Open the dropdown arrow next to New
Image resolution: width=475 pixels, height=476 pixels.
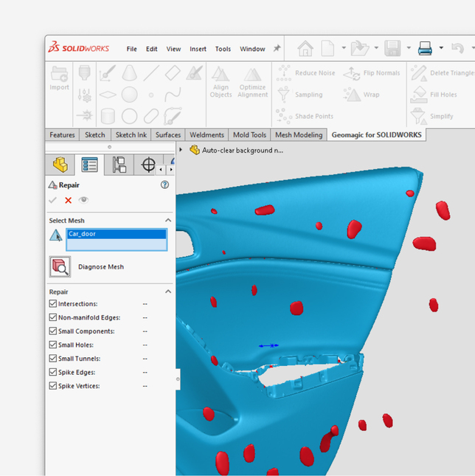click(344, 48)
